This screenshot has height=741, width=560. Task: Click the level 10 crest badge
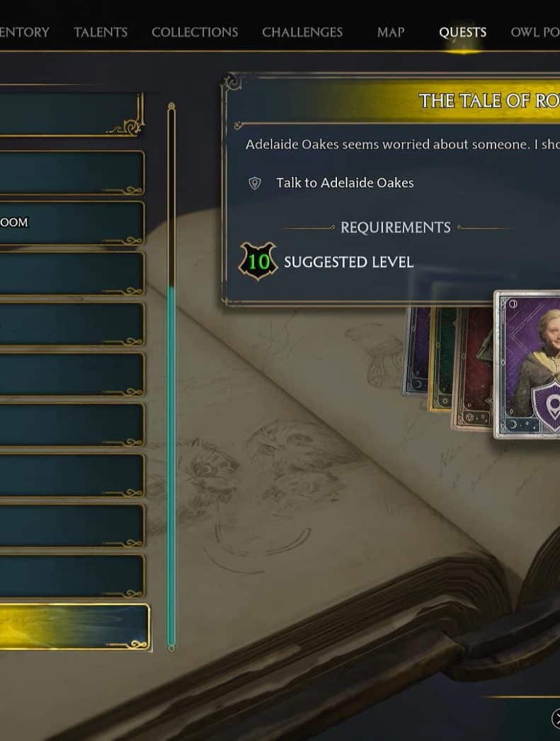[x=258, y=261]
